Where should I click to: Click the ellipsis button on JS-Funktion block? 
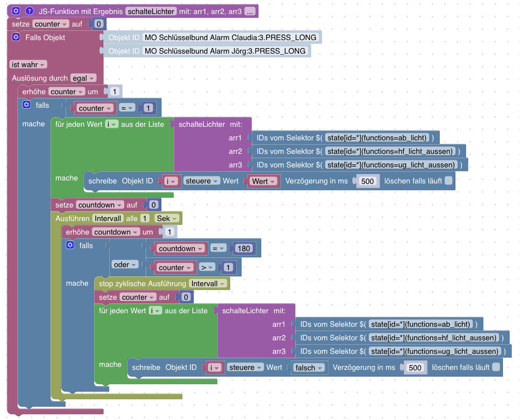tap(249, 12)
